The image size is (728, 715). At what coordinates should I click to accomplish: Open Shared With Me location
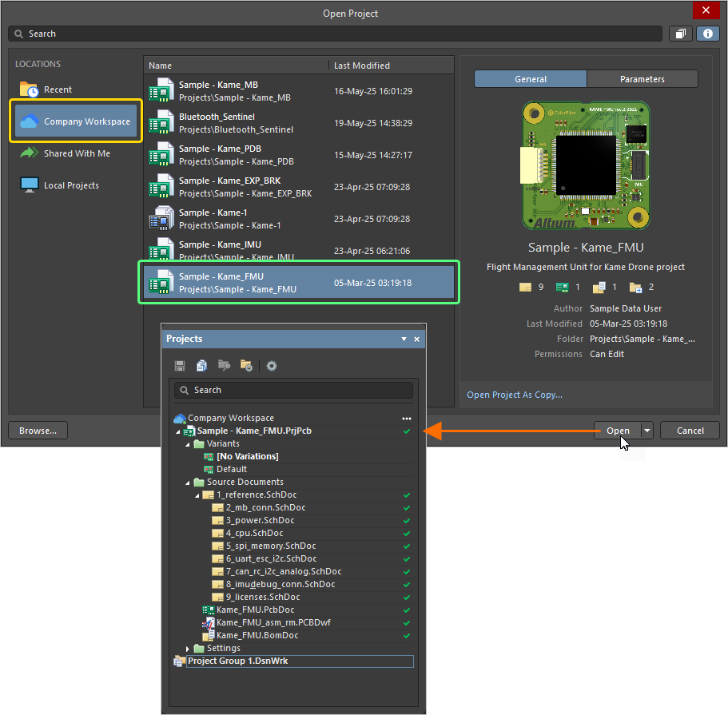click(x=65, y=153)
